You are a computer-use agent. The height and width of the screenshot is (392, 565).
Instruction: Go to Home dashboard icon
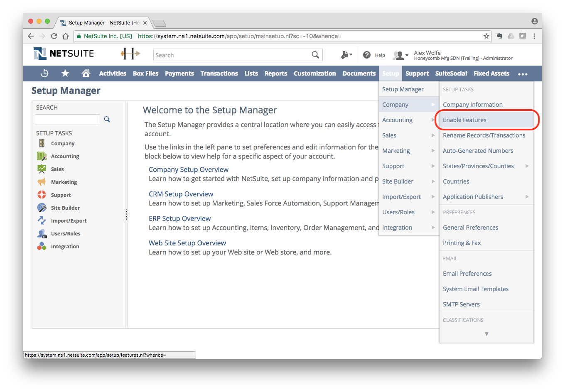(x=86, y=73)
